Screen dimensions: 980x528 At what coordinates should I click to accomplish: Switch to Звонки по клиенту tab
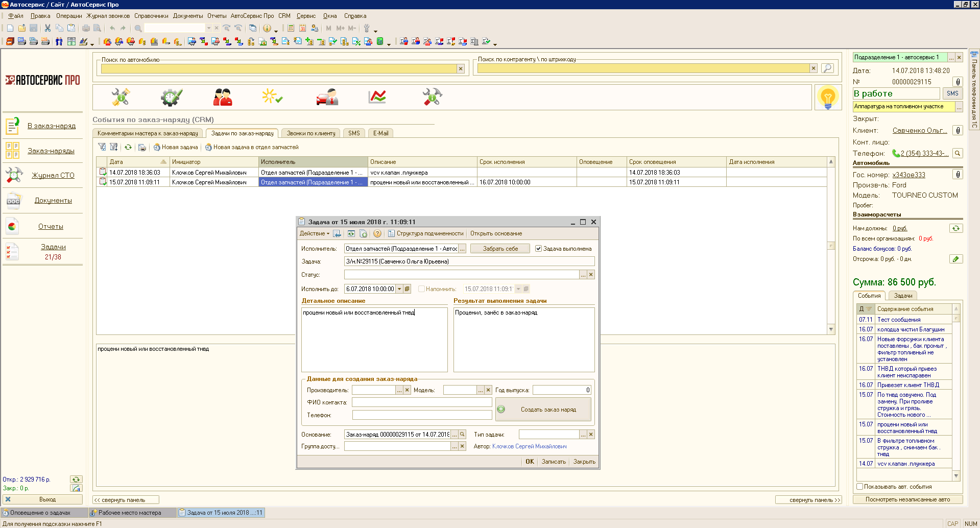(x=310, y=133)
